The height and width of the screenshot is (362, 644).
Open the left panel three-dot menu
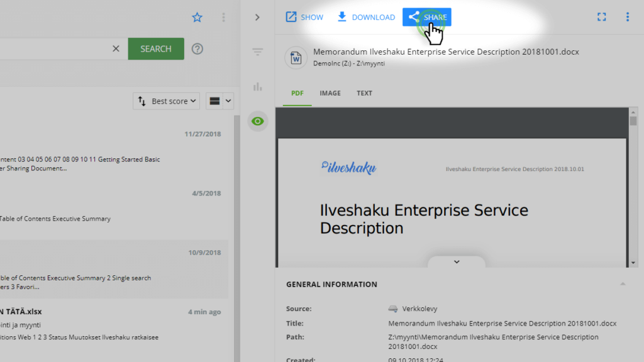tap(223, 17)
